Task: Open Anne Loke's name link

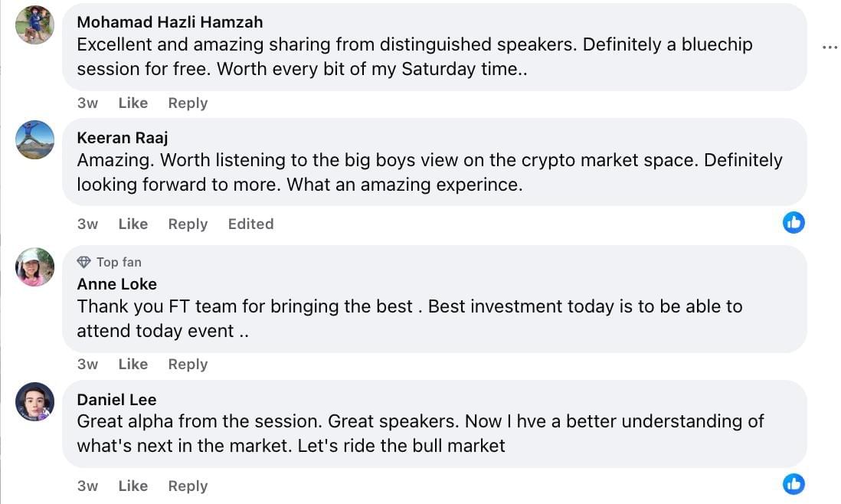Action: click(117, 284)
